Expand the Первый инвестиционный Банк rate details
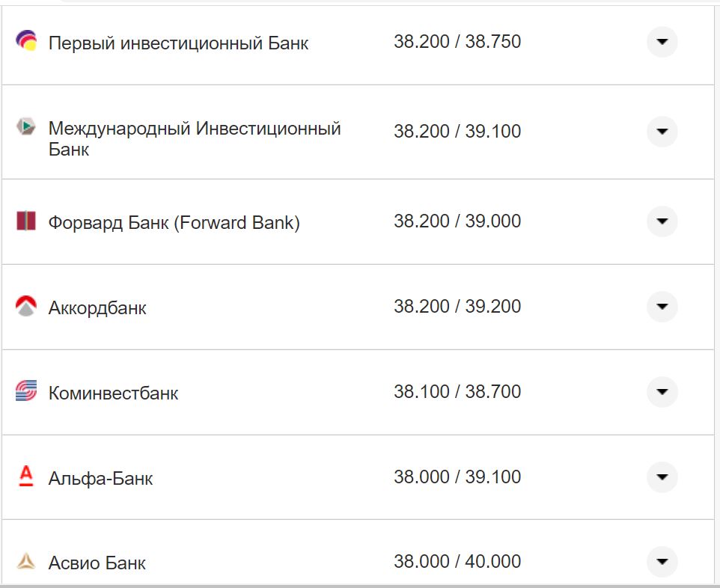The height and width of the screenshot is (588, 720). pyautogui.click(x=662, y=43)
